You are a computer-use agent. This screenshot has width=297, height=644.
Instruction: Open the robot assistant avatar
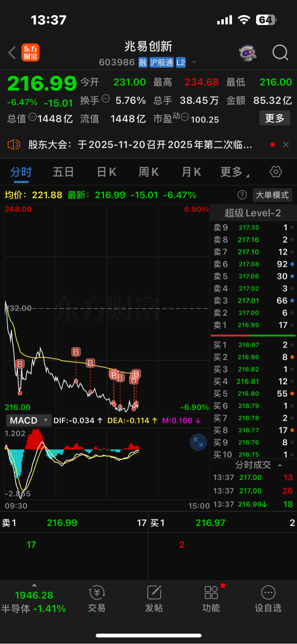[x=248, y=52]
